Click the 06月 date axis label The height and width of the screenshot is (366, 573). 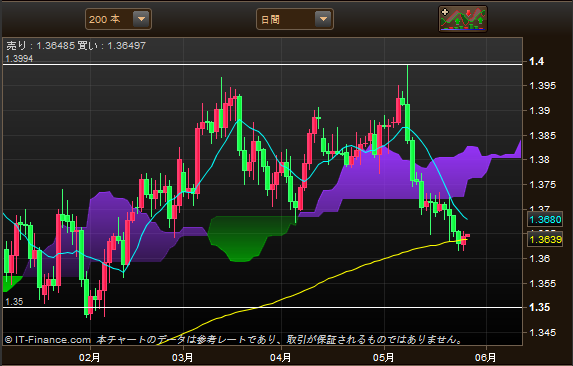coord(486,357)
